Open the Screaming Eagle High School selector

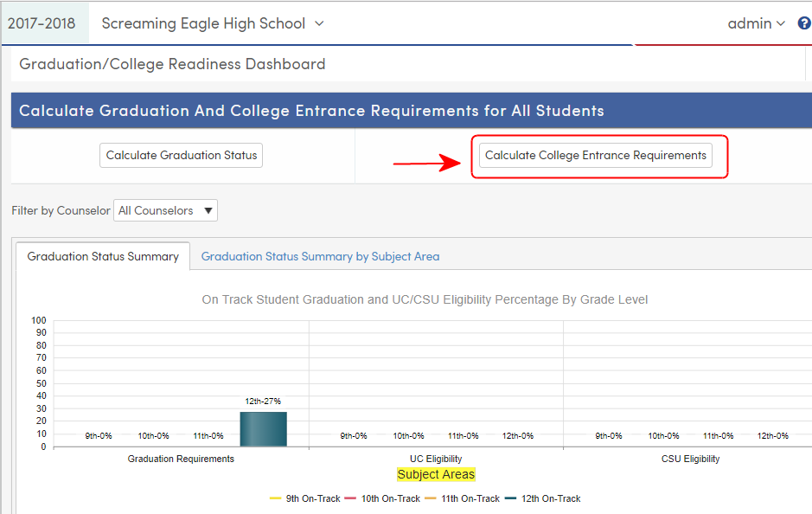[x=211, y=23]
